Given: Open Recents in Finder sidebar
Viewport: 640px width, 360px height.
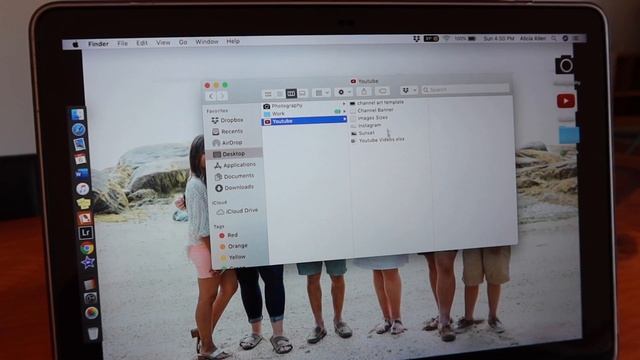Looking at the screenshot, I should click(227, 131).
